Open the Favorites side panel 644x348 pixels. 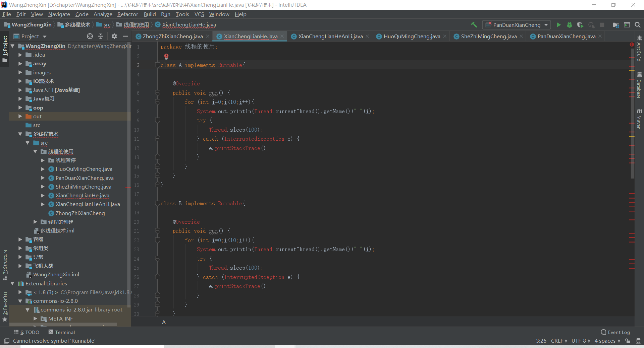(x=5, y=306)
